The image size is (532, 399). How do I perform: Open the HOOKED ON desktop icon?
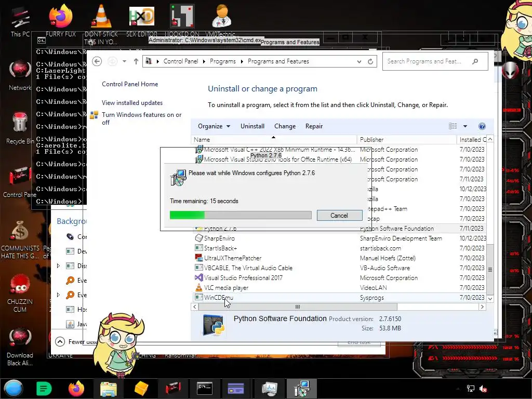182,21
